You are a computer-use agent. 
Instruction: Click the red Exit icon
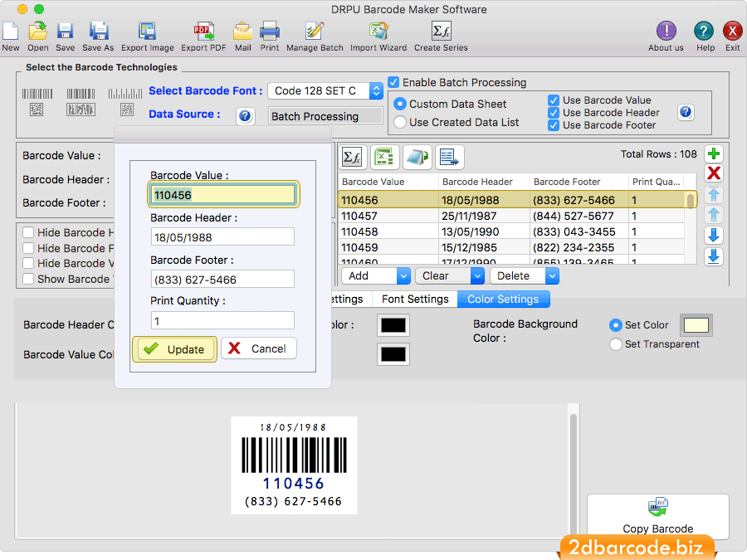(x=732, y=32)
